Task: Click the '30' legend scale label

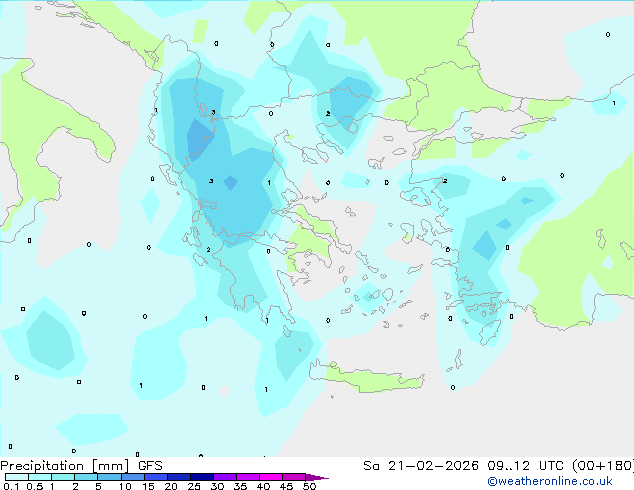Action: pyautogui.click(x=217, y=486)
